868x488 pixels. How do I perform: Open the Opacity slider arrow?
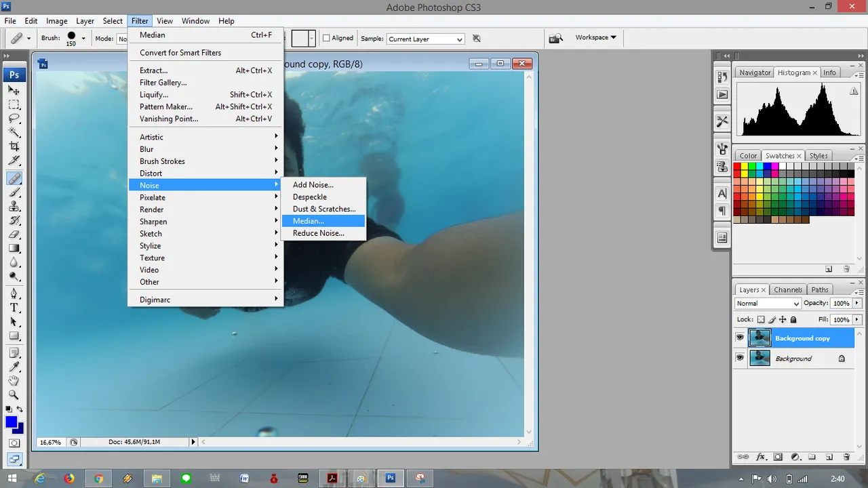click(x=857, y=304)
